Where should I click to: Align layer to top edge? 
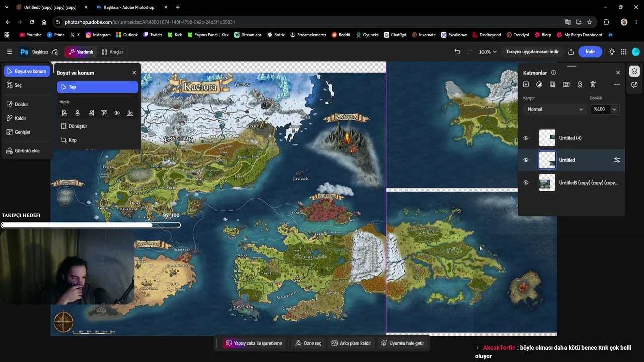(104, 113)
